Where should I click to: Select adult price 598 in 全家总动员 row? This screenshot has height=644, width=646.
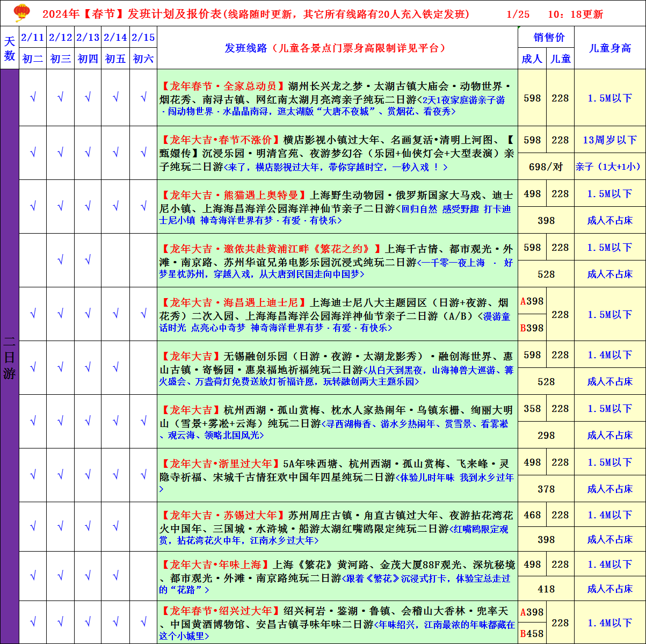(x=532, y=98)
